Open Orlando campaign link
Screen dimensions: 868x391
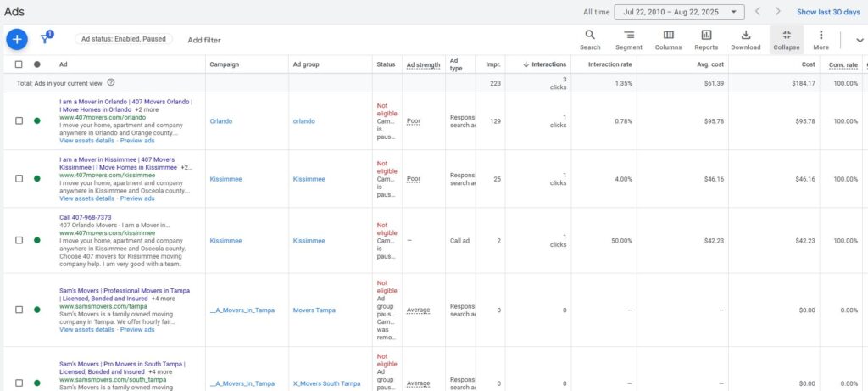pos(221,120)
